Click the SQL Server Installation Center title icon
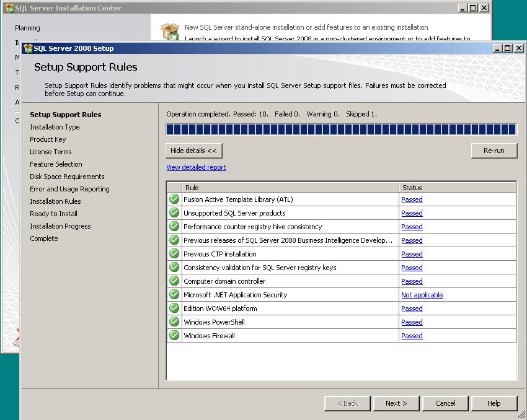This screenshot has height=420, width=527. [9, 8]
